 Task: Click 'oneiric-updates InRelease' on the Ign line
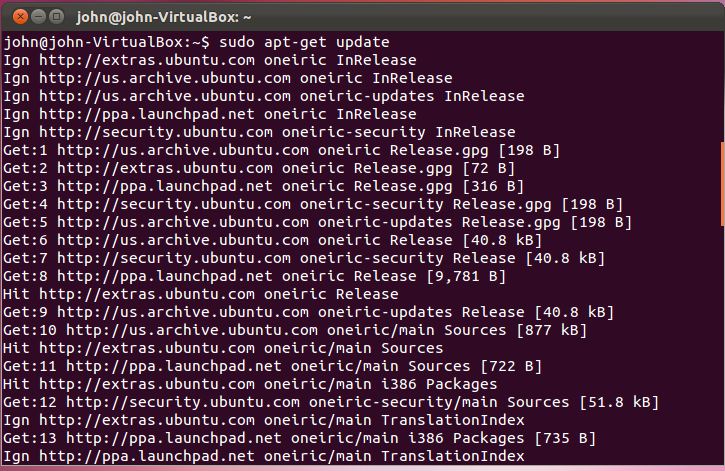(412, 96)
